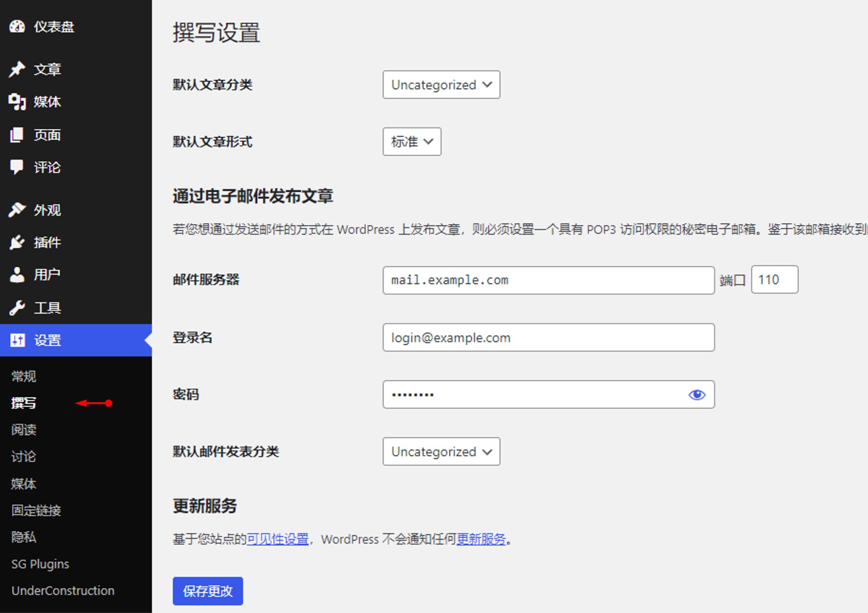Follow the 可见性设置 link

277,539
